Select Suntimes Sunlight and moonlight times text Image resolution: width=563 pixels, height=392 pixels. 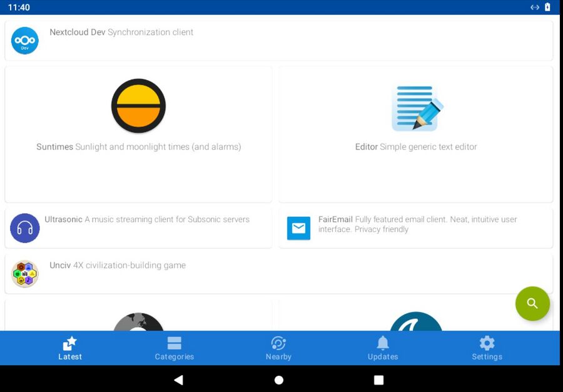click(139, 146)
